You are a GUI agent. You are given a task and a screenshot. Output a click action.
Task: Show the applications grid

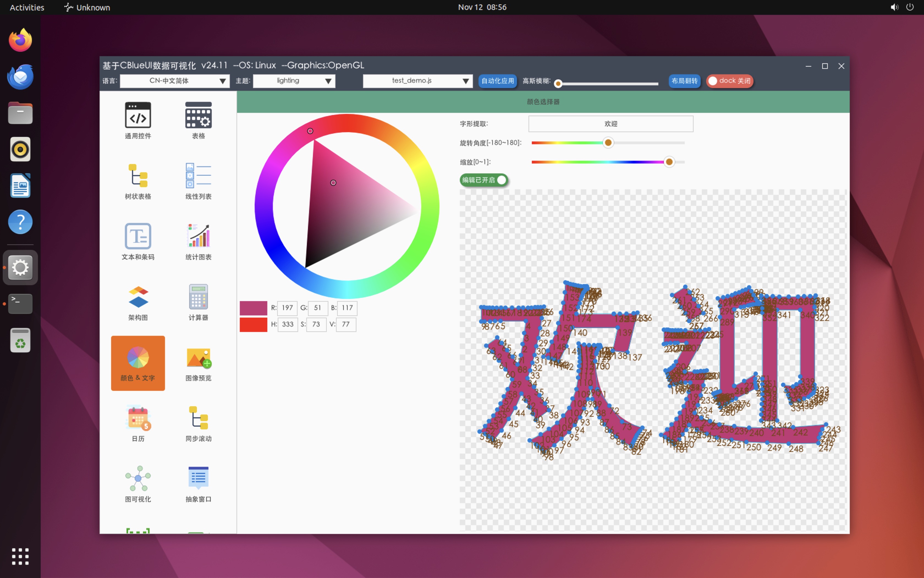[20, 556]
